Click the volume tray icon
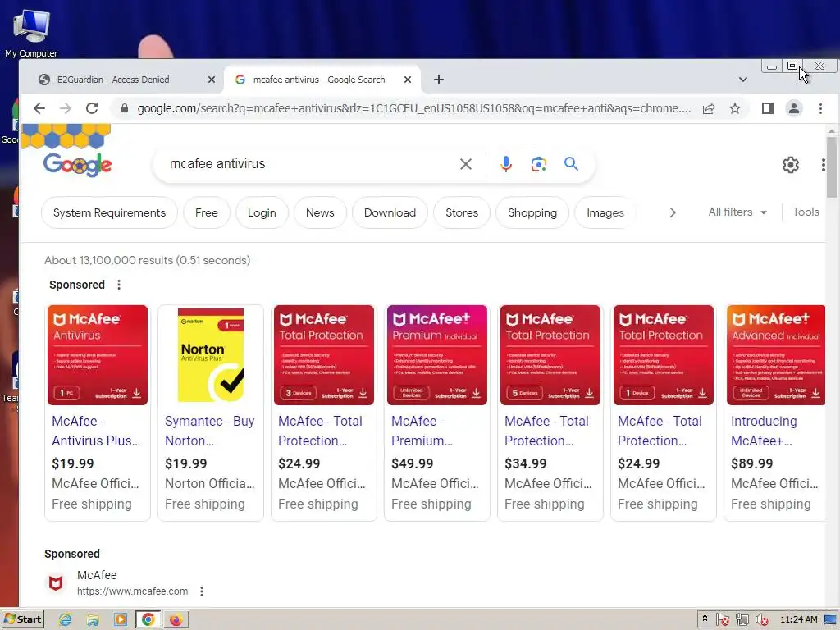This screenshot has height=630, width=840. 762,620
